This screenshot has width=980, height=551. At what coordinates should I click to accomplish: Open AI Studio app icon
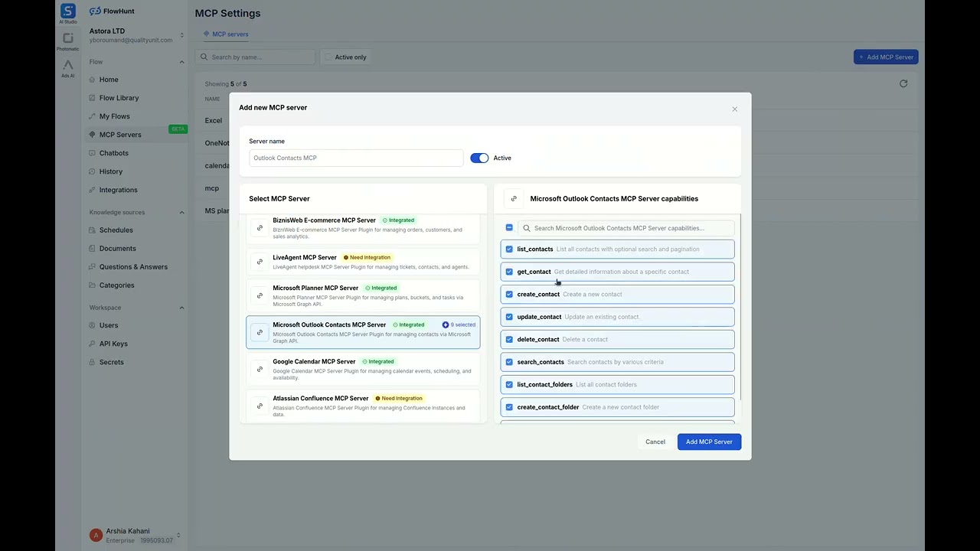click(68, 11)
